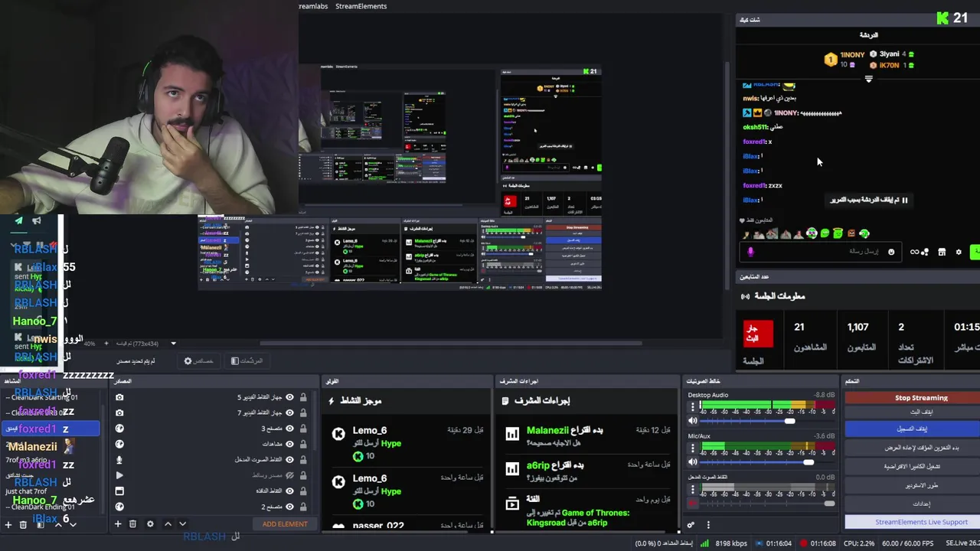Add a new scene with the plus icon
Viewport: 980px width, 551px height.
tap(8, 525)
